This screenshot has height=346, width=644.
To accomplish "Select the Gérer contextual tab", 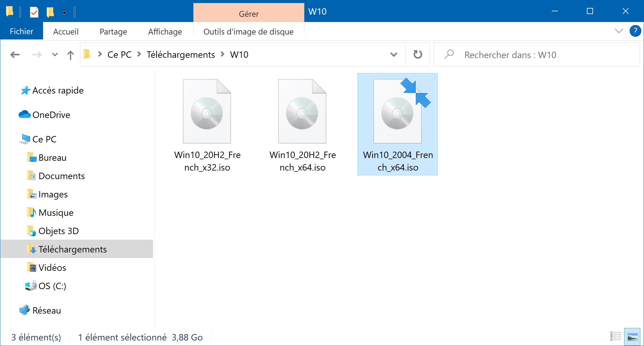I will (x=249, y=13).
